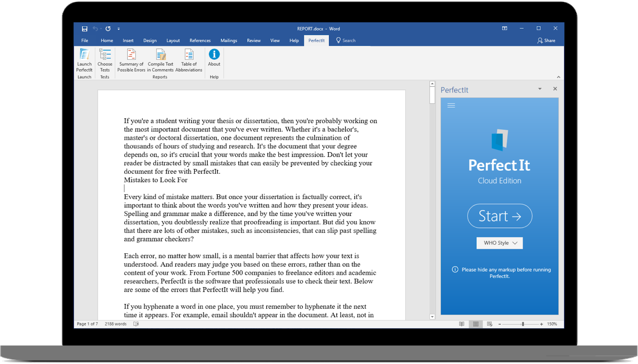Switch to the Help tab
638x364 pixels.
tap(294, 41)
